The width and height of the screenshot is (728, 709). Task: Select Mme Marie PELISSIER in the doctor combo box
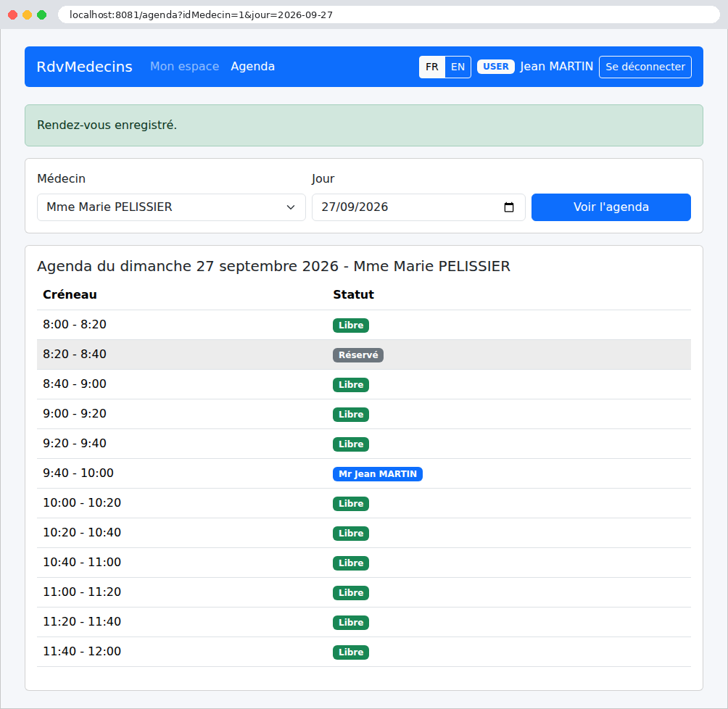(171, 207)
